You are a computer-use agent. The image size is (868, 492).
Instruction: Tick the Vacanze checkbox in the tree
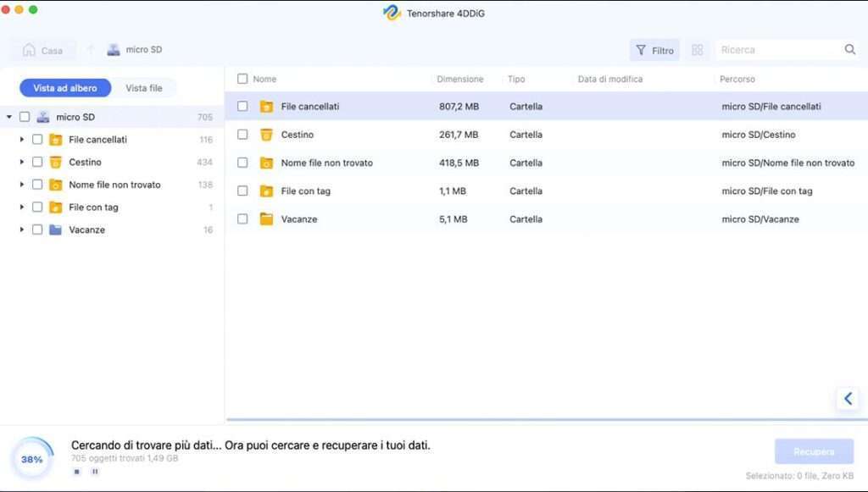[37, 229]
